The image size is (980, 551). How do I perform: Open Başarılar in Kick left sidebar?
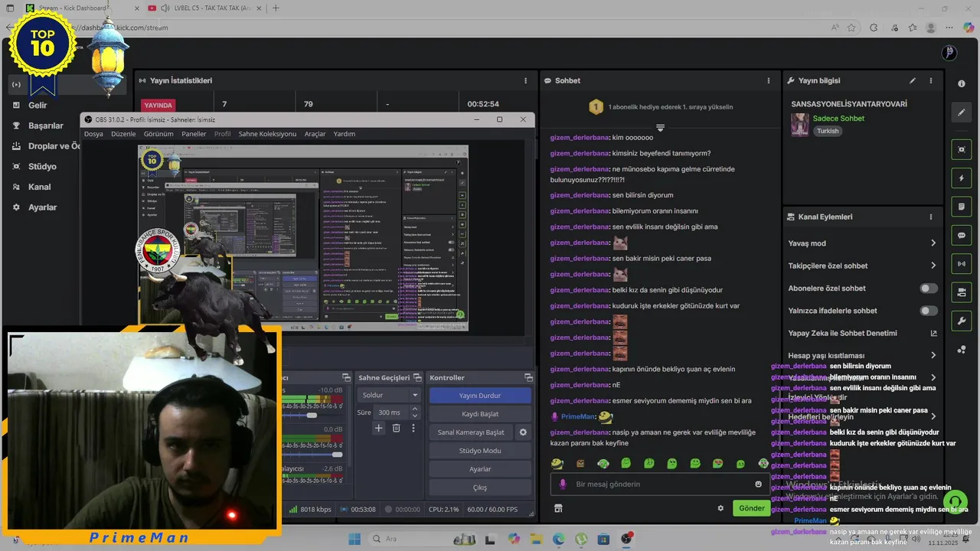pyautogui.click(x=46, y=126)
